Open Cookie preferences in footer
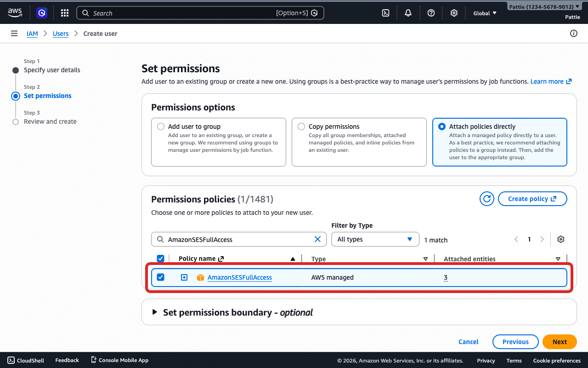Viewport: 588px width, 368px height. tap(557, 361)
